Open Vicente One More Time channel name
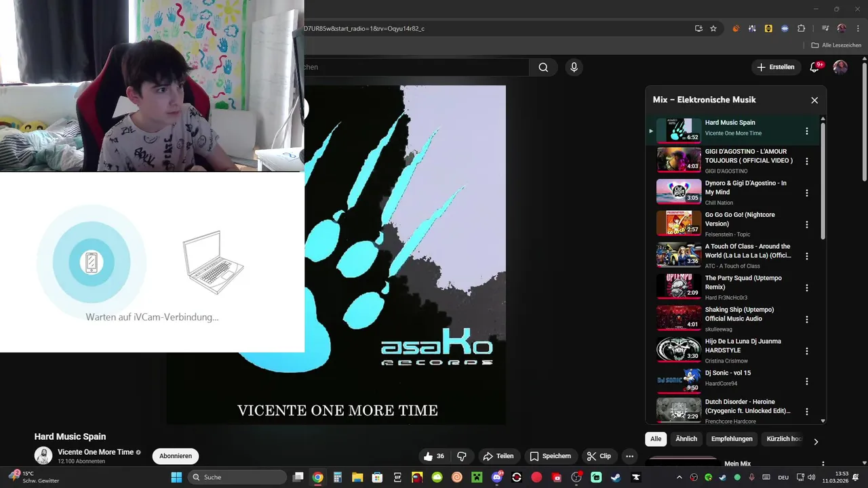Viewport: 868px width, 488px height. pyautogui.click(x=96, y=452)
